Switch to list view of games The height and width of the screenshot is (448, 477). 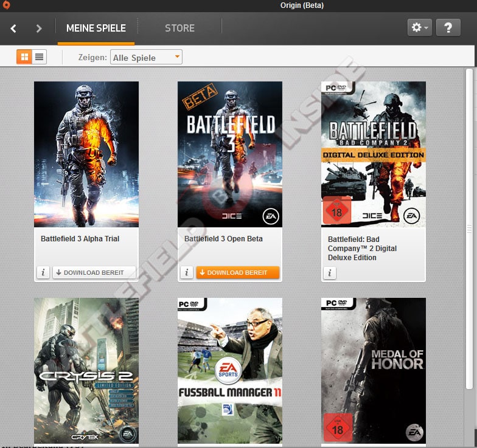[40, 57]
